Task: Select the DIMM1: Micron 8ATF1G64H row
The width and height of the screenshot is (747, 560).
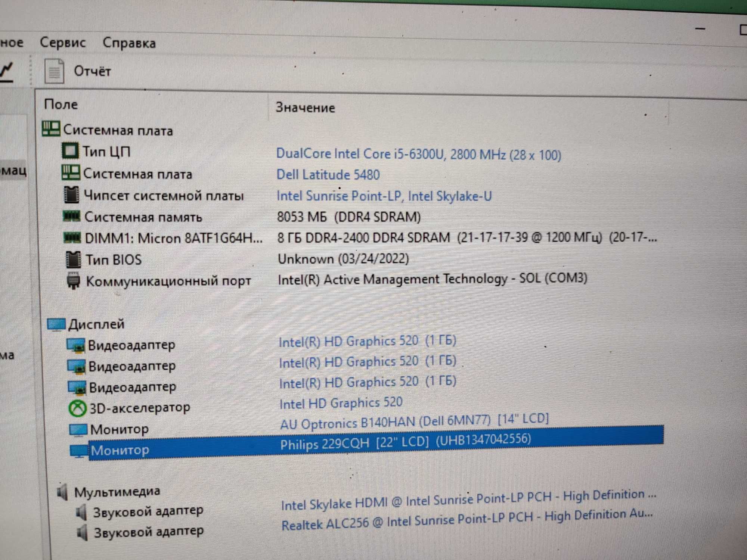Action: [174, 238]
